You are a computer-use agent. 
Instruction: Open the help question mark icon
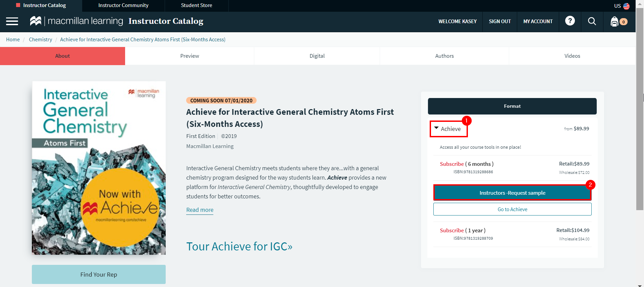point(570,21)
